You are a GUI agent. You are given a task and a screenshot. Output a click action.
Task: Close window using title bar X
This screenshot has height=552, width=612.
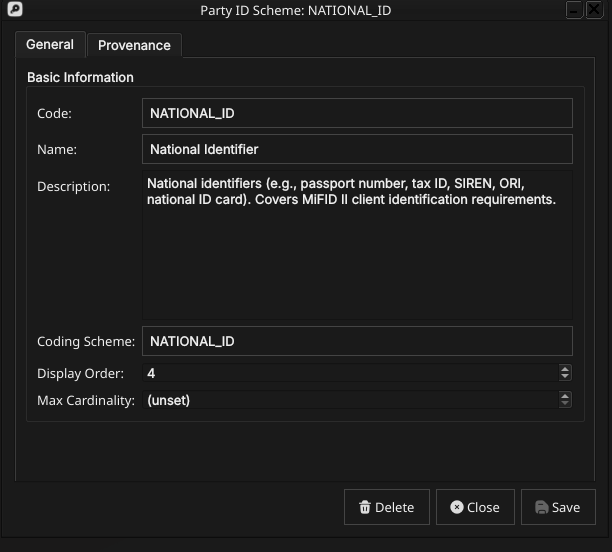coord(594,10)
